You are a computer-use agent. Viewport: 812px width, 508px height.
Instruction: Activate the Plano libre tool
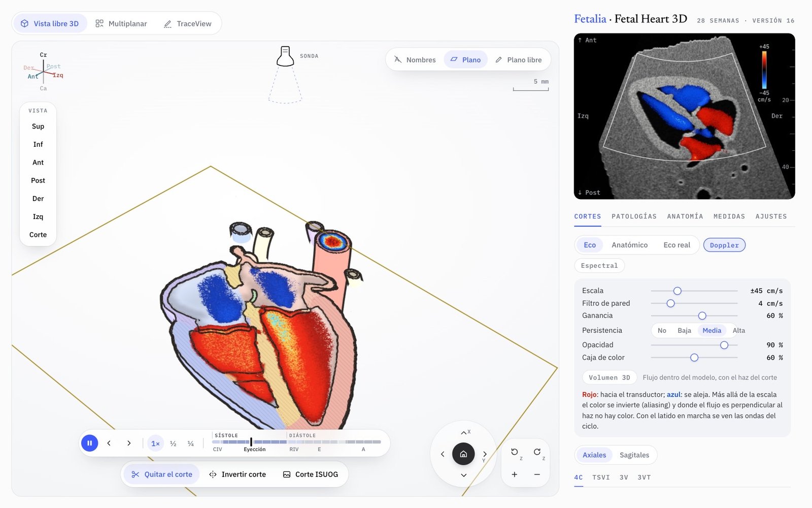pyautogui.click(x=519, y=60)
